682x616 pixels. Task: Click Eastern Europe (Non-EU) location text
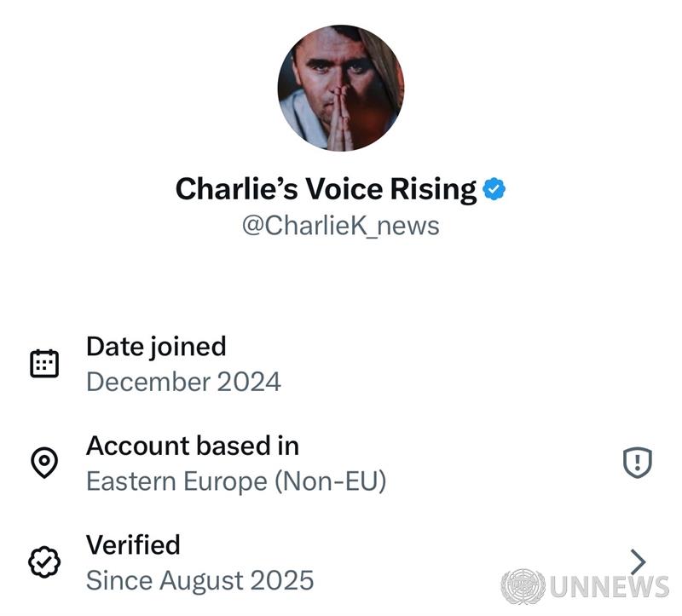[x=236, y=481]
